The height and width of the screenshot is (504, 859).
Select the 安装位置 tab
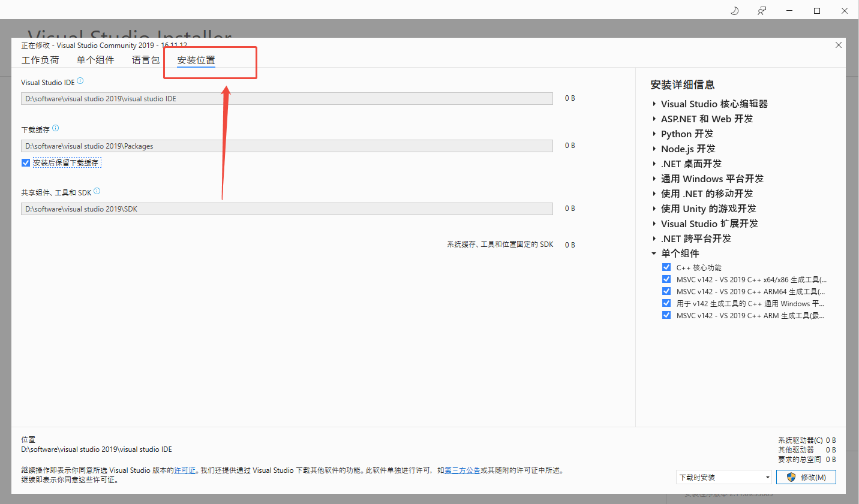pos(196,60)
